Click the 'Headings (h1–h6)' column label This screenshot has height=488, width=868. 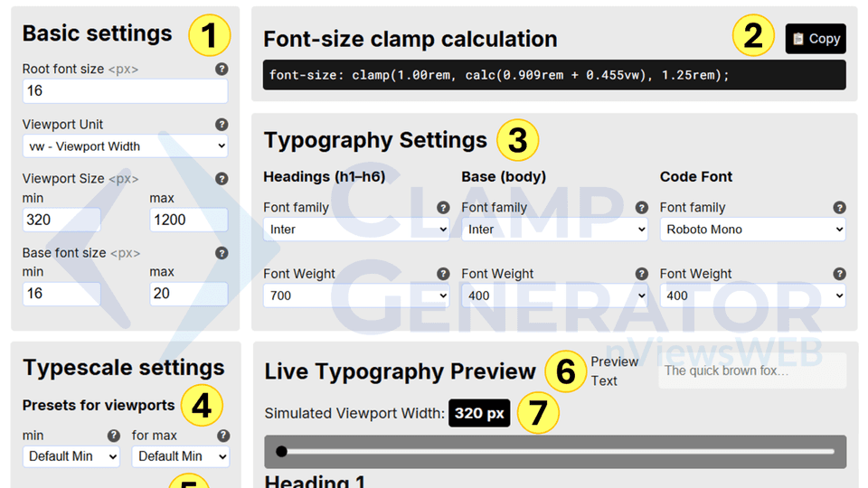tap(325, 176)
